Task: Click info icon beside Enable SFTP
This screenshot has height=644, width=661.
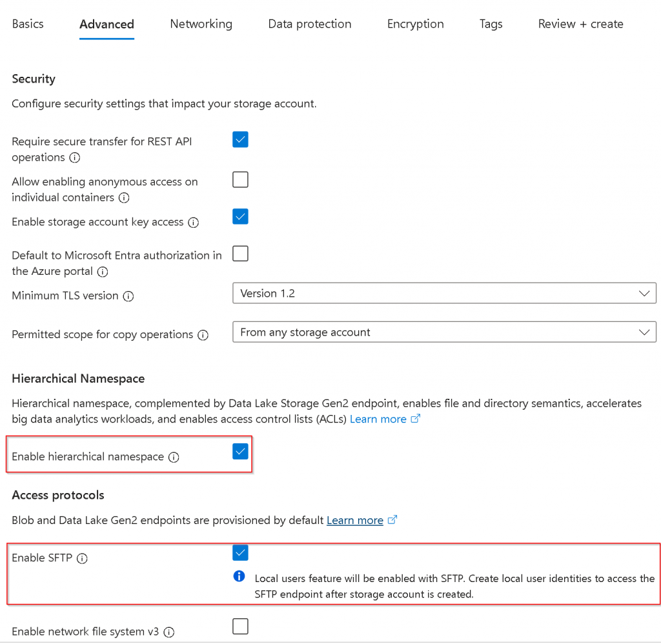Action: click(82, 559)
